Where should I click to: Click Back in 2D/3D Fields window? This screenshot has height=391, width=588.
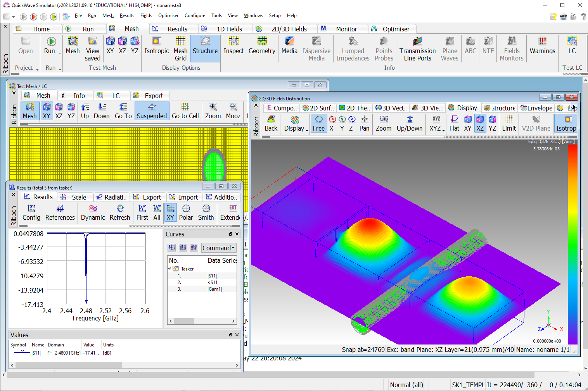click(x=271, y=123)
